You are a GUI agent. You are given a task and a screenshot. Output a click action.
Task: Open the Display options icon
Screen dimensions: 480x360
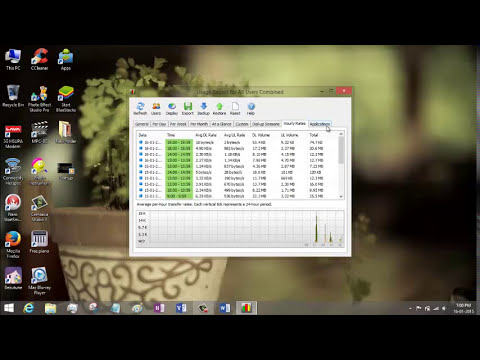172,108
